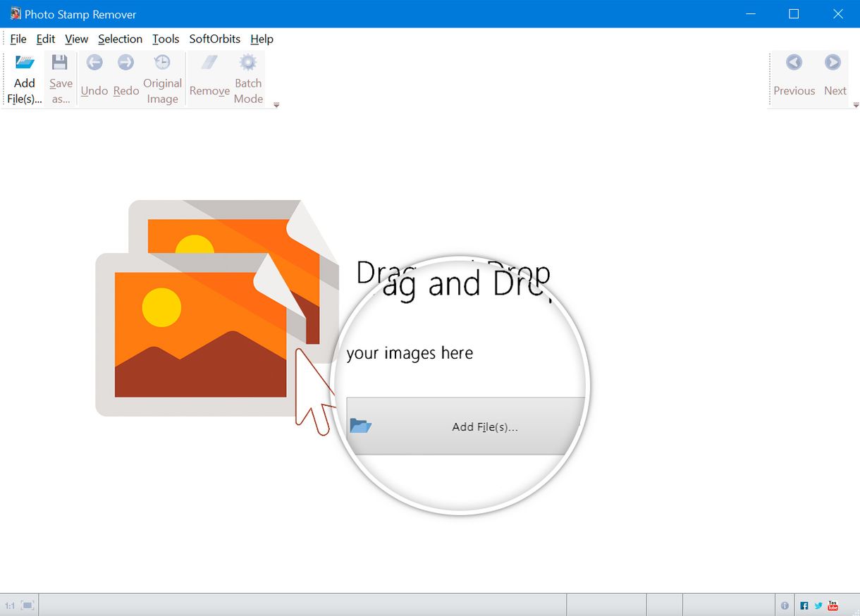Open Batch Mode from the toolbar

[x=248, y=78]
